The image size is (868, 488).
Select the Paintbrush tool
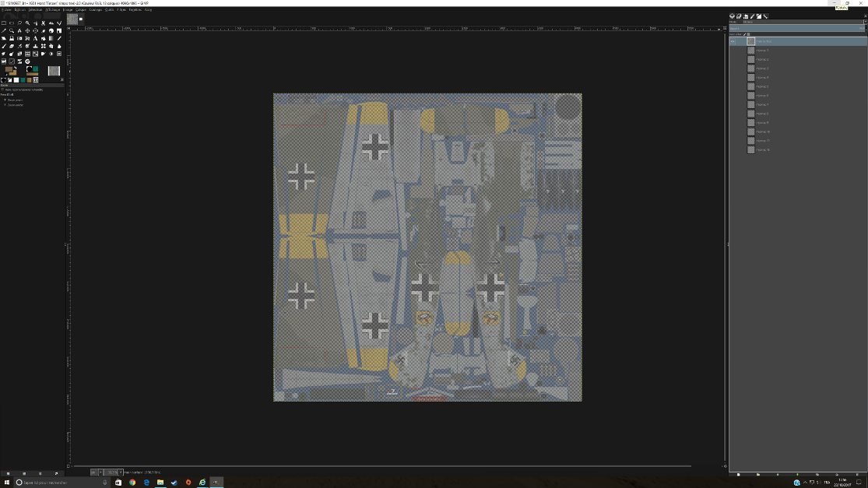pyautogui.click(x=4, y=46)
